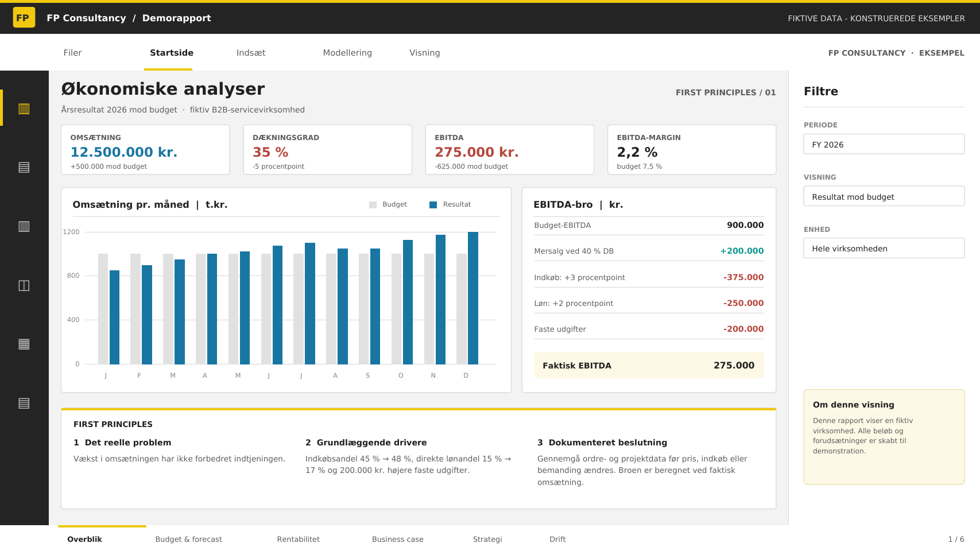Open the Visning ribbon tab
Viewport: 980px width, 551px height.
click(x=424, y=53)
